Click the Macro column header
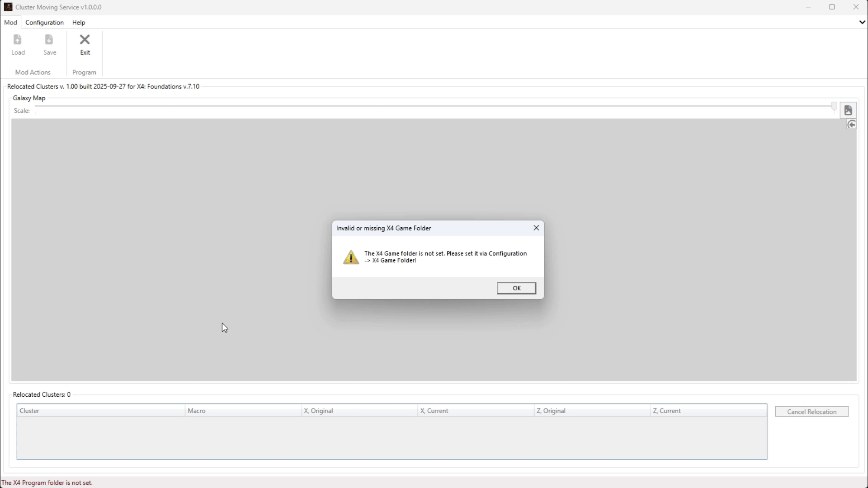Image resolution: width=868 pixels, height=488 pixels. (x=243, y=411)
